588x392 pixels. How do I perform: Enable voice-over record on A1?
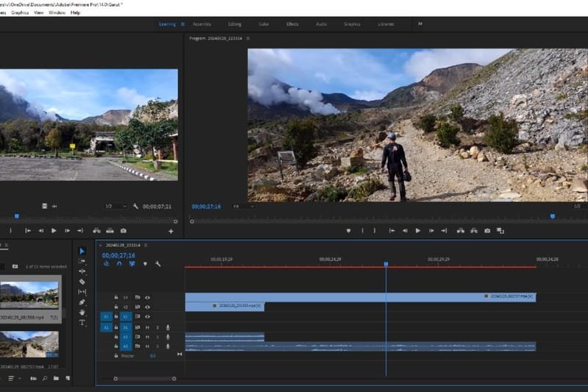(x=168, y=327)
